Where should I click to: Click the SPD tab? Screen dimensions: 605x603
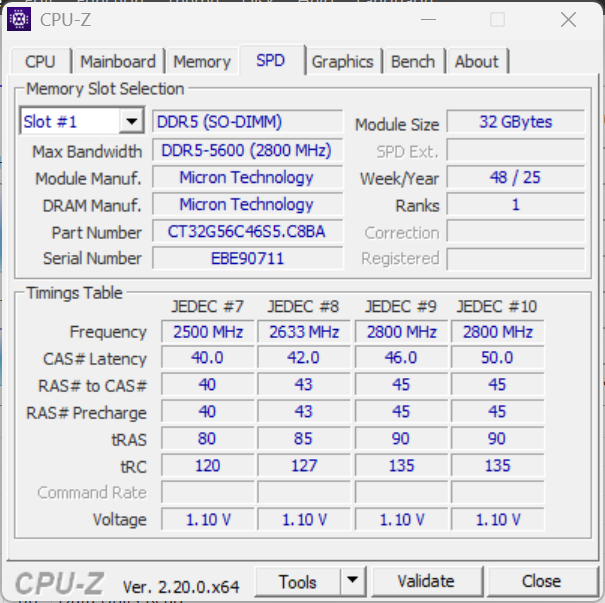(x=271, y=60)
